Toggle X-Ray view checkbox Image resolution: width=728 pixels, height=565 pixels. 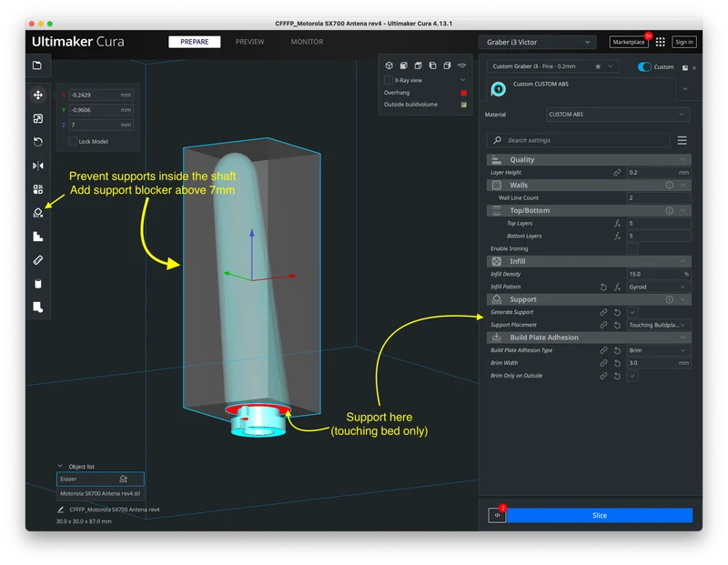pos(389,80)
